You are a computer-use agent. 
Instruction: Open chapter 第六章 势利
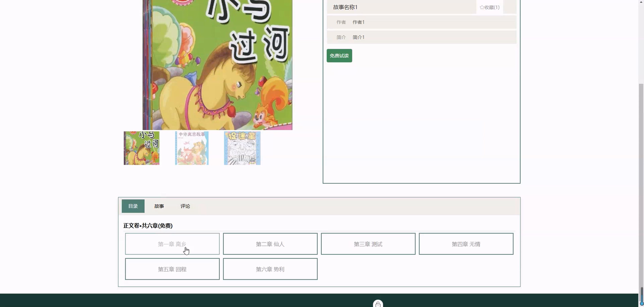tap(270, 269)
